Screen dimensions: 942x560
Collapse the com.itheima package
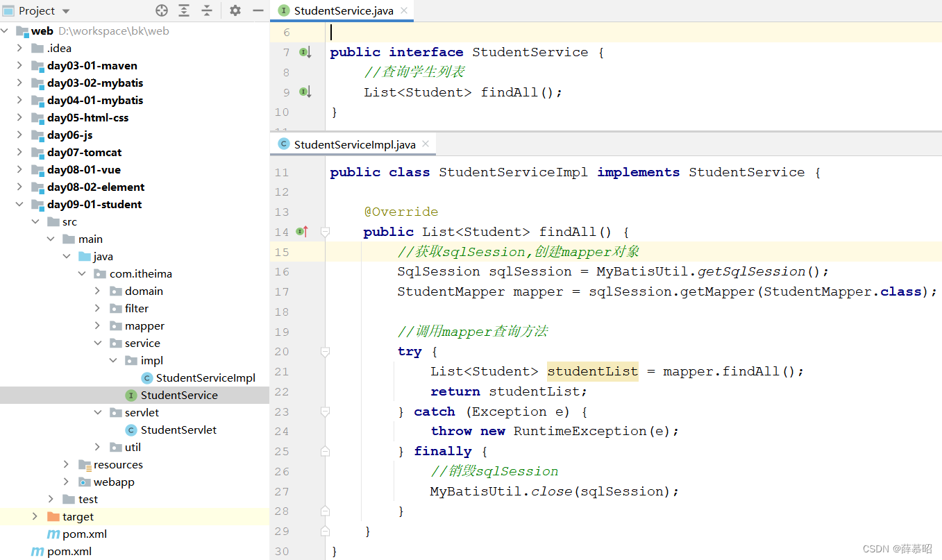pyautogui.click(x=82, y=273)
